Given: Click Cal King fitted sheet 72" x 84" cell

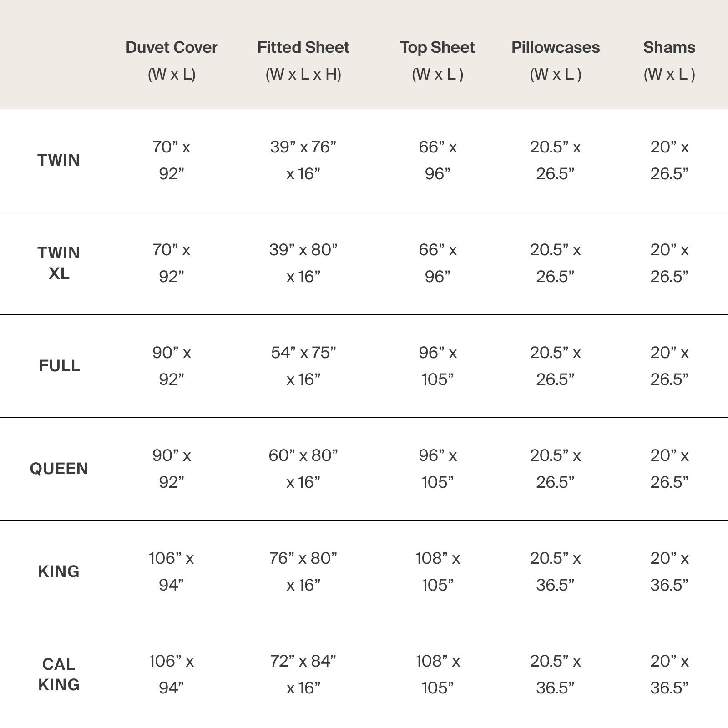Looking at the screenshot, I should [x=303, y=674].
